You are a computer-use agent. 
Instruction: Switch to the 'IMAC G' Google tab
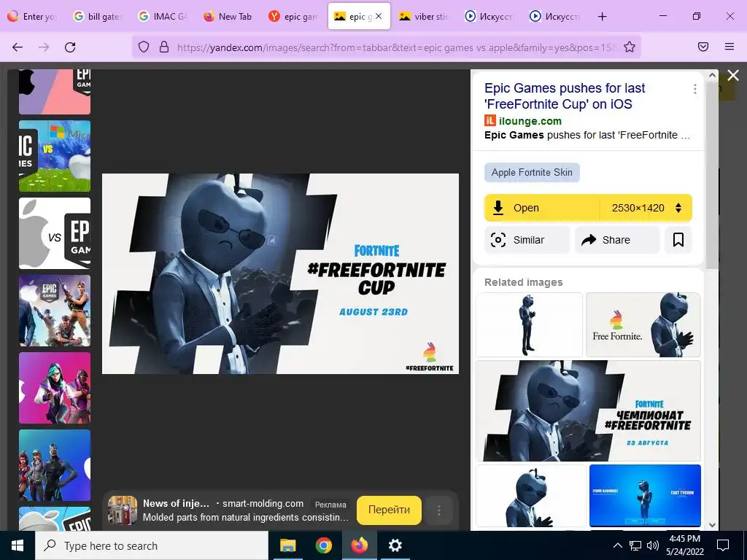(x=163, y=17)
